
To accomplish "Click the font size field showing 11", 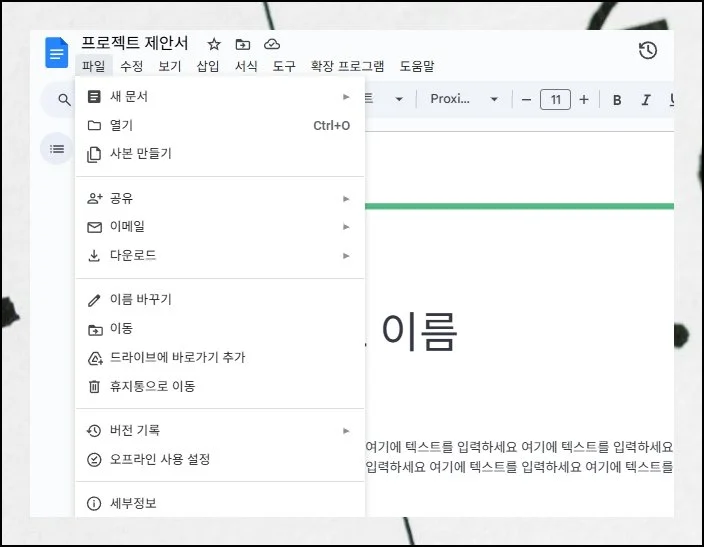I will point(555,99).
